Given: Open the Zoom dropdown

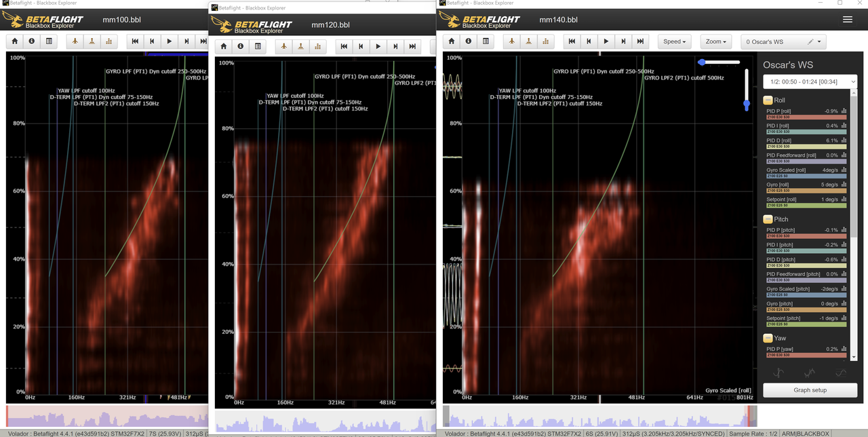Looking at the screenshot, I should [x=716, y=41].
